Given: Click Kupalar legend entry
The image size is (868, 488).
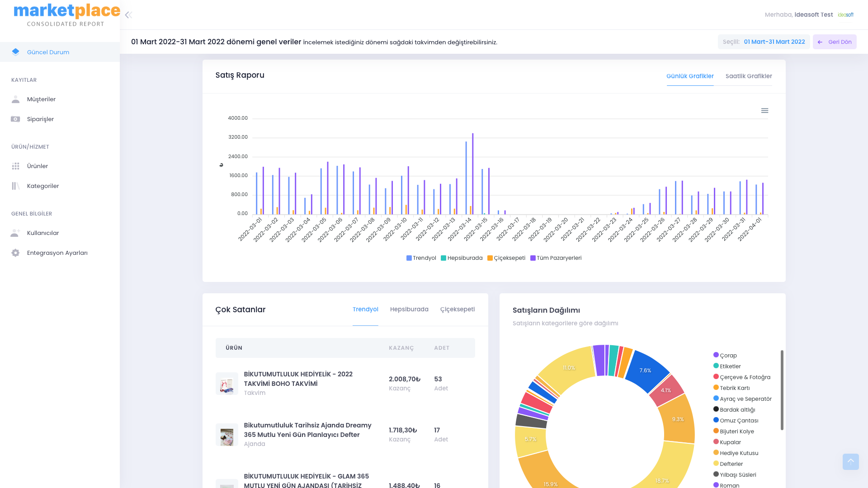Looking at the screenshot, I should tap(727, 442).
